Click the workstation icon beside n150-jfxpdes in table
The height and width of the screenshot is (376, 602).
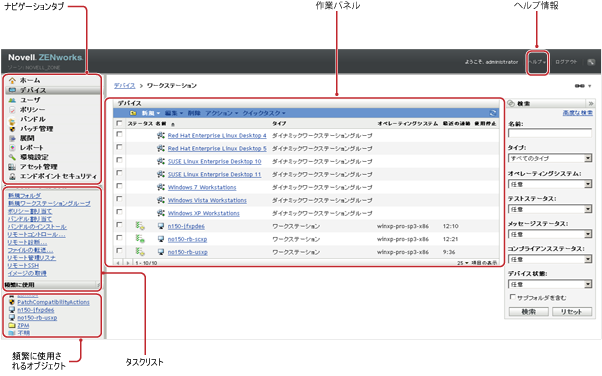(x=161, y=226)
